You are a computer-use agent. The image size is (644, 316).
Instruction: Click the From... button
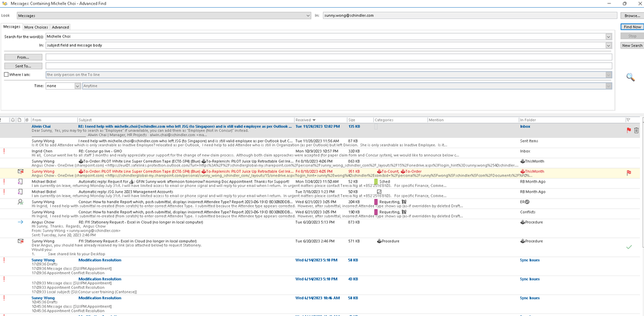coord(23,57)
